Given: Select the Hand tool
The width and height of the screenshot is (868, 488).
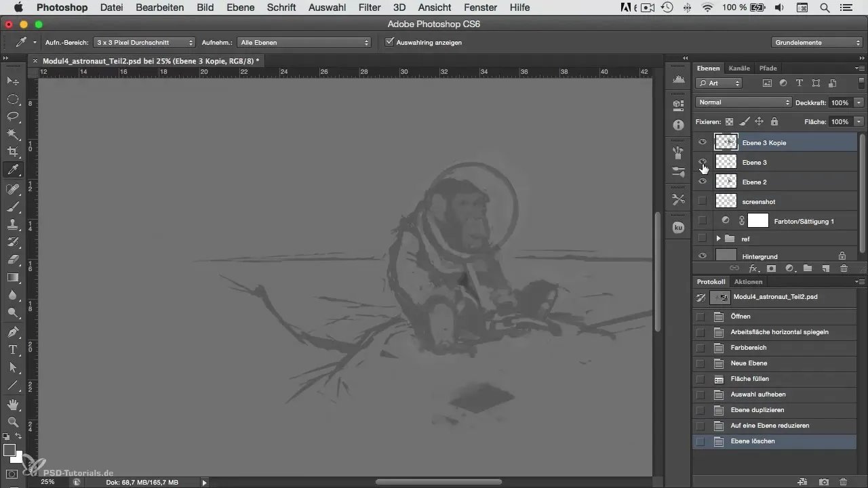Looking at the screenshot, I should tap(12, 405).
